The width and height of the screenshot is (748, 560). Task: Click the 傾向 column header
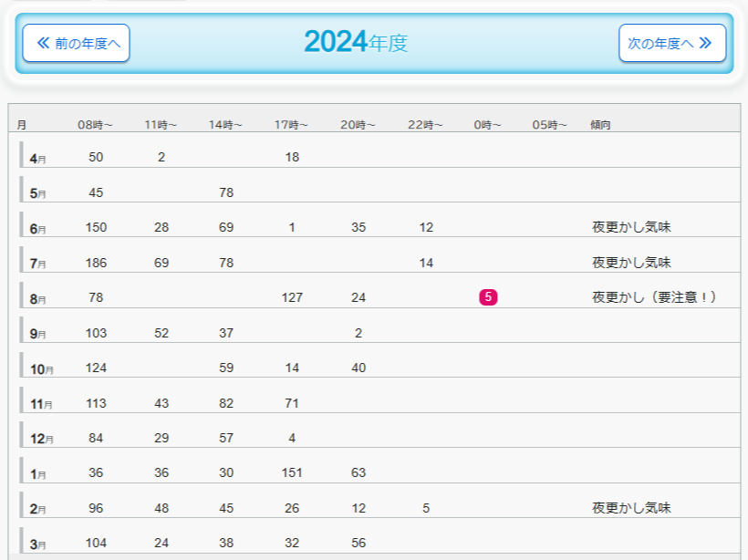[x=600, y=125]
